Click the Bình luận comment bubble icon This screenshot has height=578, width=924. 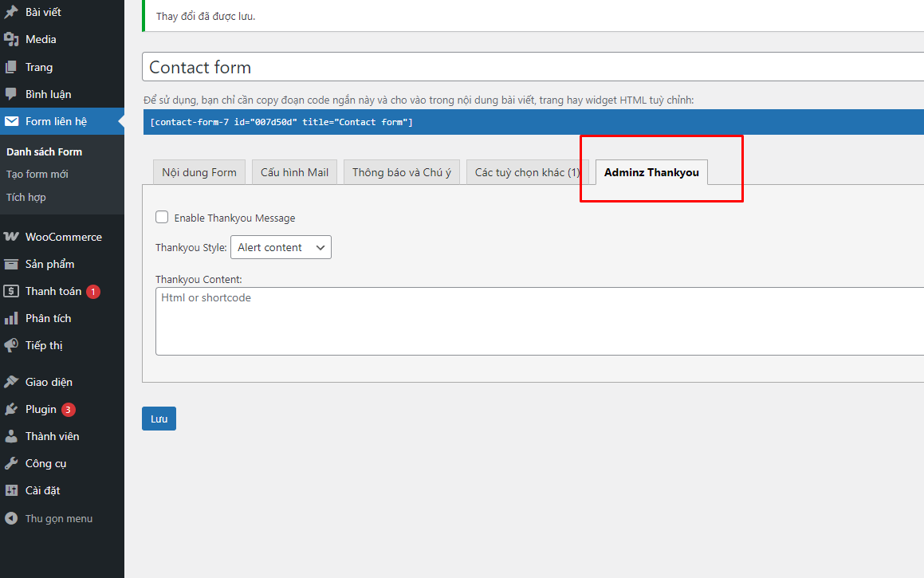click(x=11, y=94)
